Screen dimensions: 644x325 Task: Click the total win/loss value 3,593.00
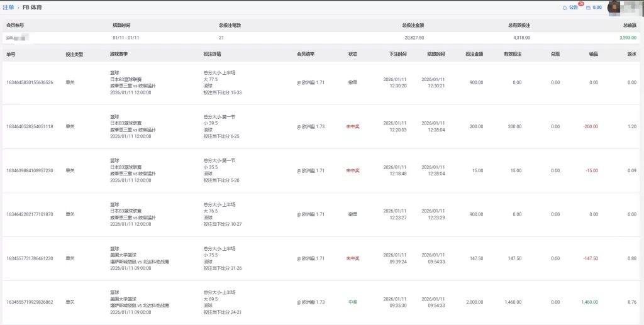[628, 38]
